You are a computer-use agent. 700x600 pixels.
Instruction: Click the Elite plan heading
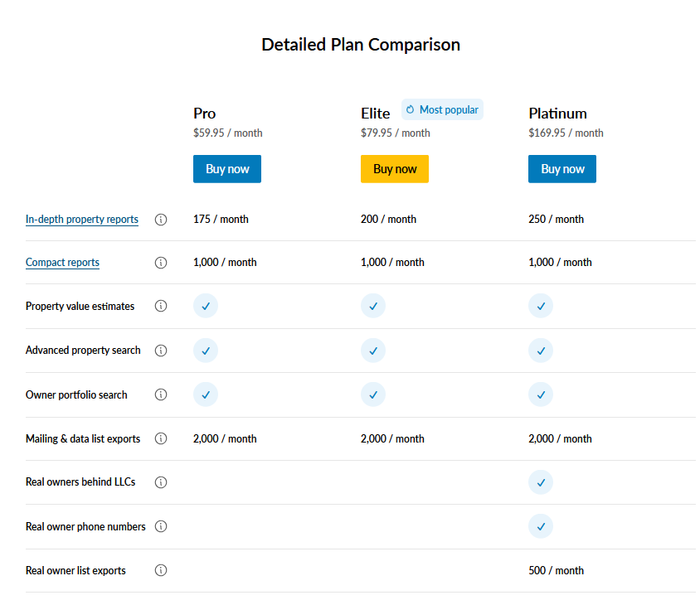tap(376, 114)
